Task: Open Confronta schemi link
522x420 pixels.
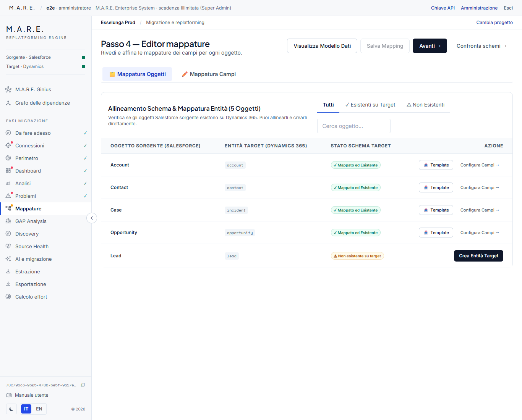Action: 481,46
